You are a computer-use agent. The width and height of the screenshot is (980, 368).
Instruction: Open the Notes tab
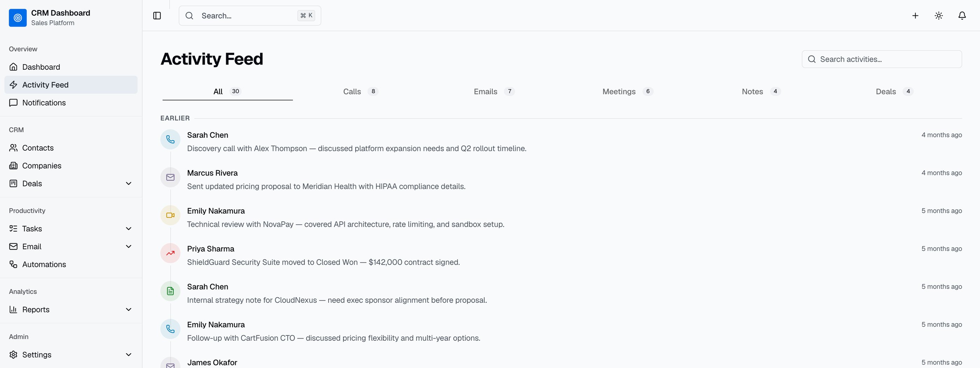click(761, 91)
